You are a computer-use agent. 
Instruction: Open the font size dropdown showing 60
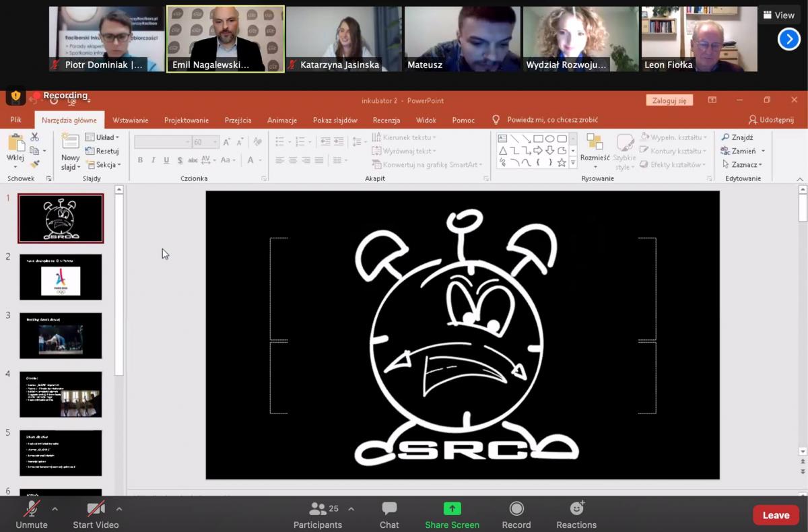click(215, 142)
